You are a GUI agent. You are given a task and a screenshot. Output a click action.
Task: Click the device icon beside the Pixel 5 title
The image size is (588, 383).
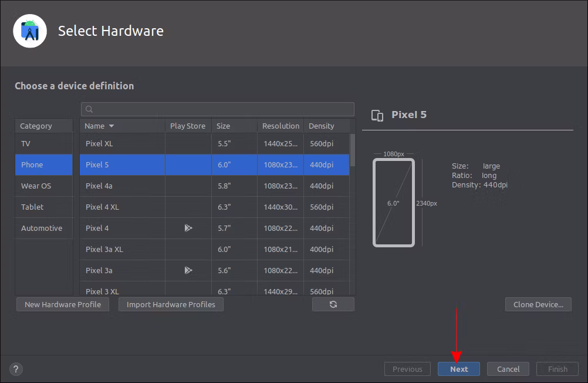point(377,115)
